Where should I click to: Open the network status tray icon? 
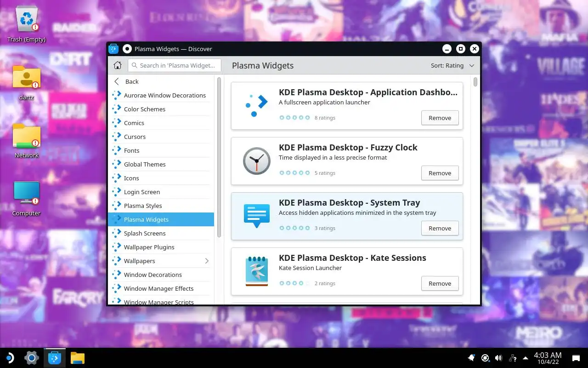click(x=513, y=358)
